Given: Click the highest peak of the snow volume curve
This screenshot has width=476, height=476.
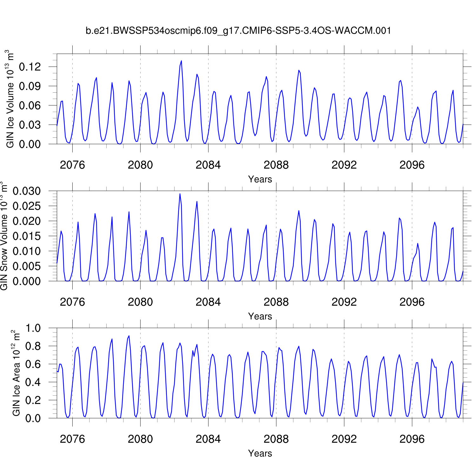Looking at the screenshot, I should click(x=180, y=194).
